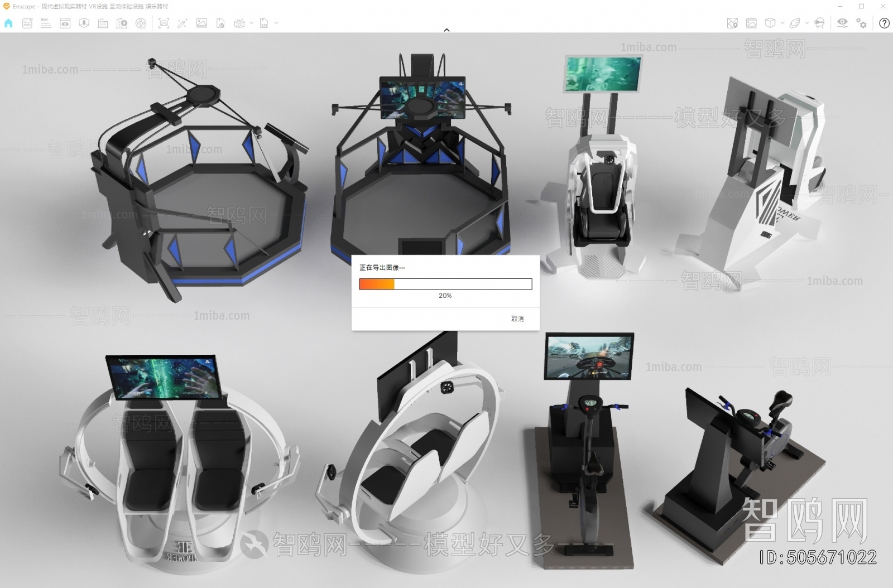
Task: Click 取消 to cancel the export
Action: pyautogui.click(x=517, y=319)
